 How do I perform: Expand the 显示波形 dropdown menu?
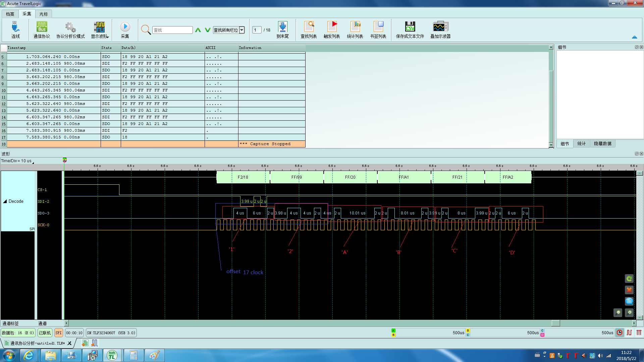point(108,36)
